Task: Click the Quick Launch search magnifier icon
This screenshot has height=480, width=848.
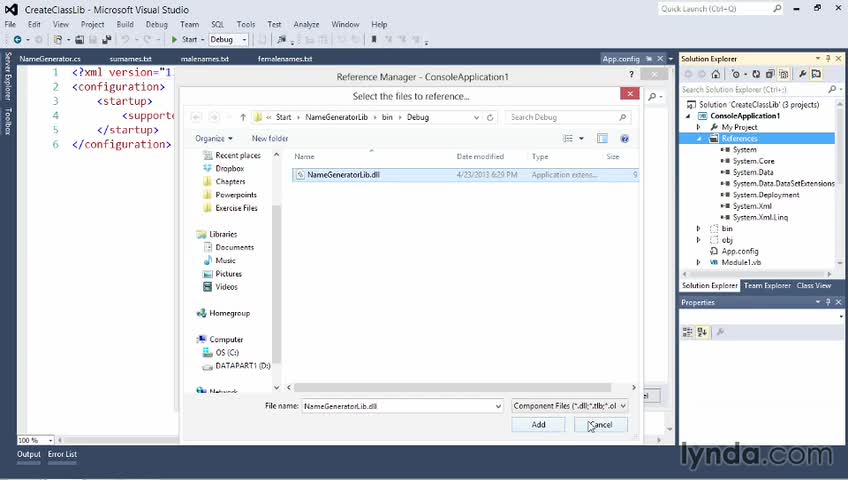Action: [777, 9]
